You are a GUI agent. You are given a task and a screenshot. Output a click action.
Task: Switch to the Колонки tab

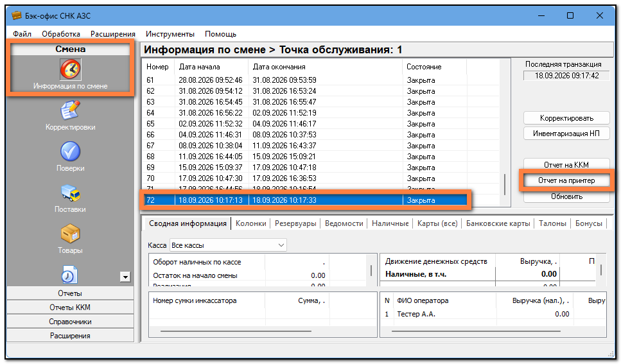[250, 223]
